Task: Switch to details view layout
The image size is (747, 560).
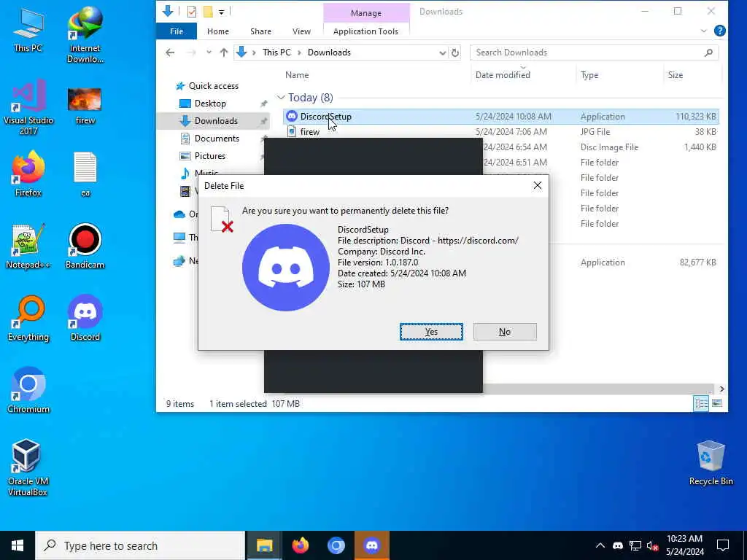Action: click(701, 403)
